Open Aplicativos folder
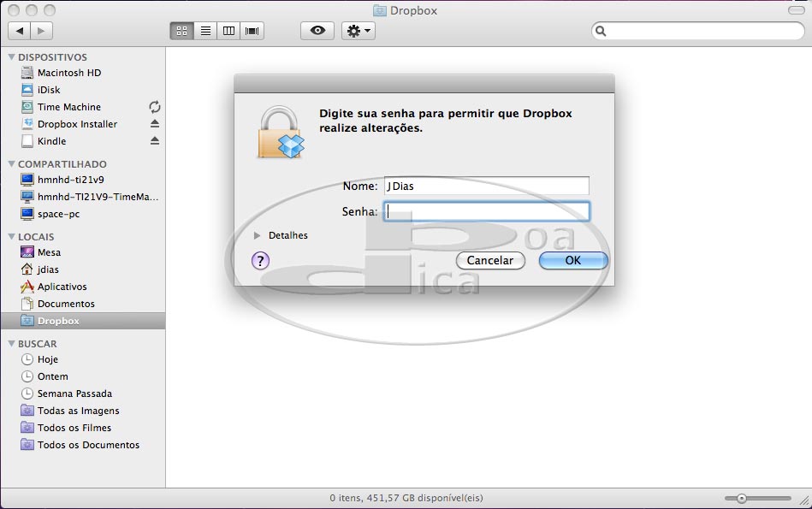812x509 pixels. tap(83, 287)
